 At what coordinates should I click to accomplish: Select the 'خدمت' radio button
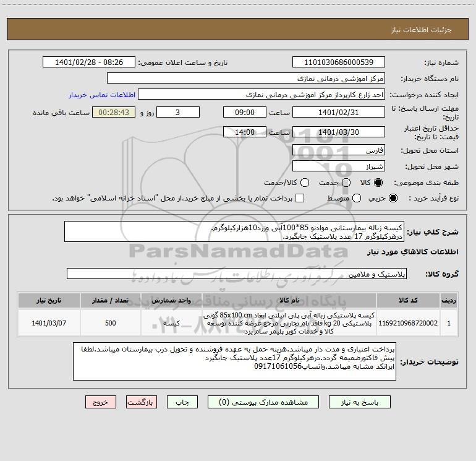(346, 183)
